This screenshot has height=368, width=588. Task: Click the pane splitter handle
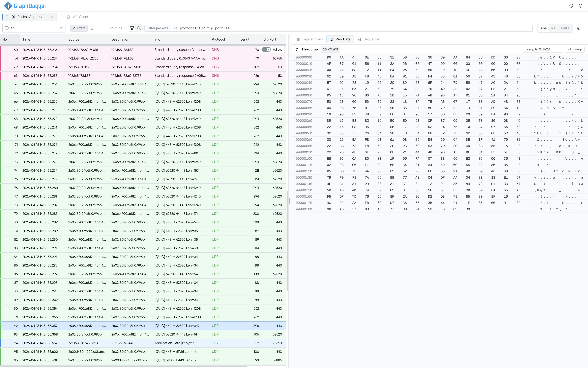pos(289,201)
